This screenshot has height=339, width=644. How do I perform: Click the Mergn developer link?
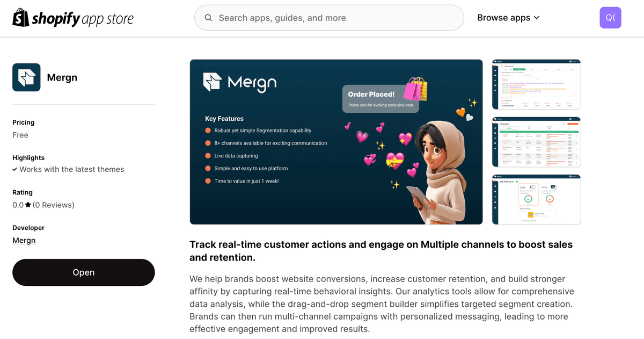tap(24, 240)
